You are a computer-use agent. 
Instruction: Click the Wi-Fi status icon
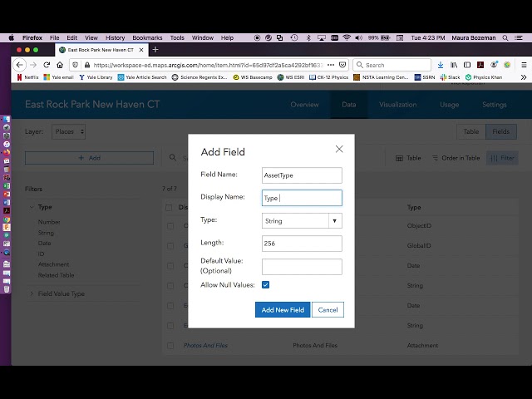point(347,37)
